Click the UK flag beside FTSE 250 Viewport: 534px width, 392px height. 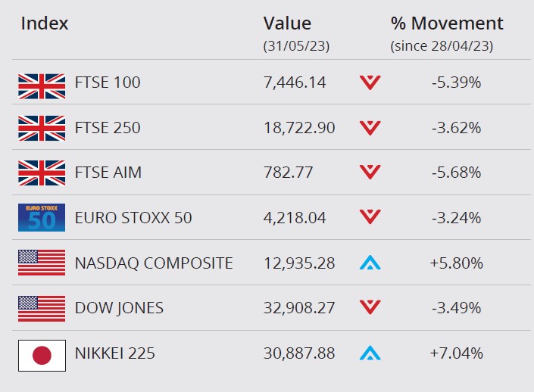point(42,129)
